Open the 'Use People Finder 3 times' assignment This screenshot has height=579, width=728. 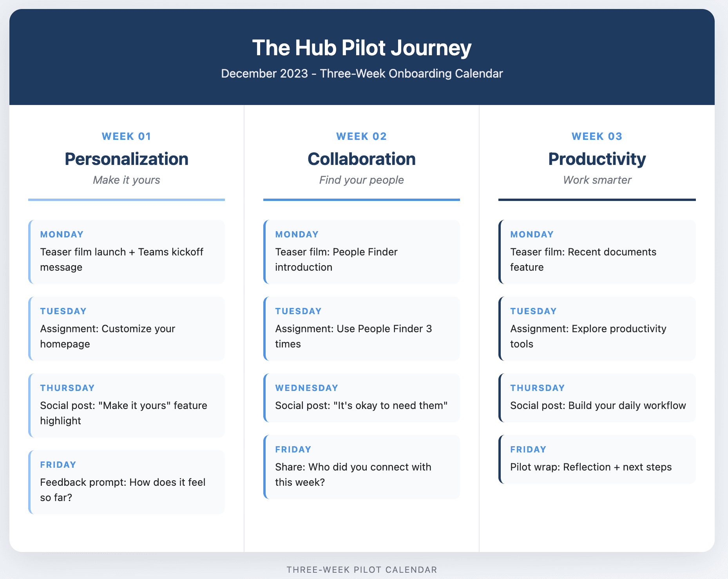362,329
